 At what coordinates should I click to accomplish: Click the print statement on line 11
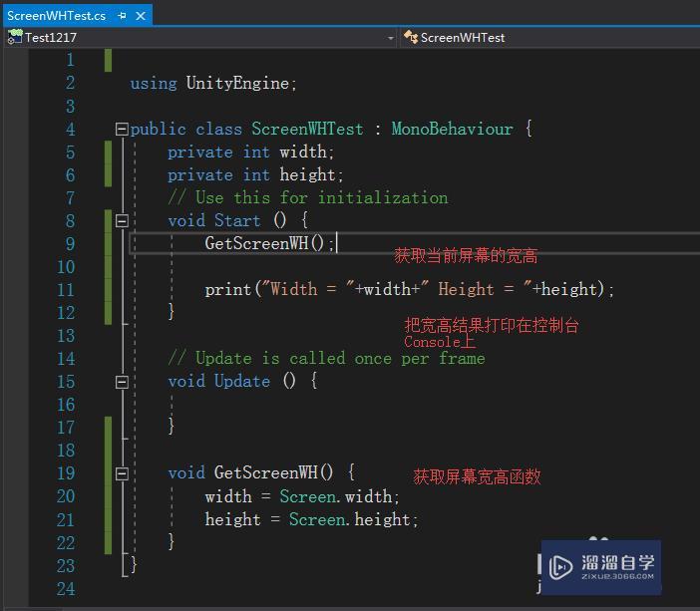(410, 290)
